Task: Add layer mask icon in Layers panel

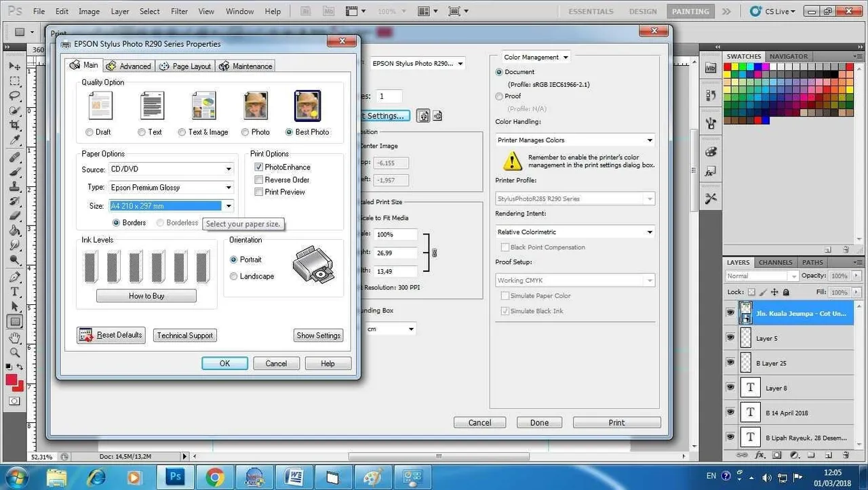Action: pyautogui.click(x=777, y=455)
